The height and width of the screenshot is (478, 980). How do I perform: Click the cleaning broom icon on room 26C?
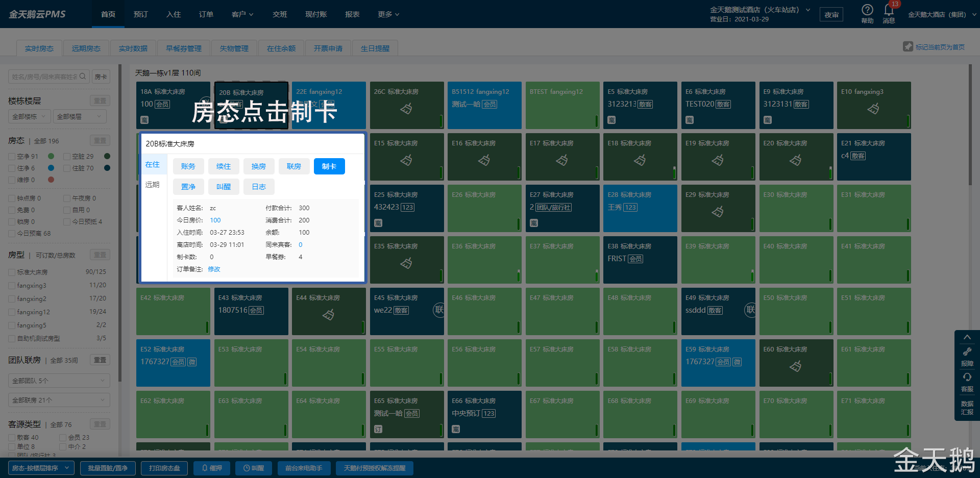click(x=406, y=108)
